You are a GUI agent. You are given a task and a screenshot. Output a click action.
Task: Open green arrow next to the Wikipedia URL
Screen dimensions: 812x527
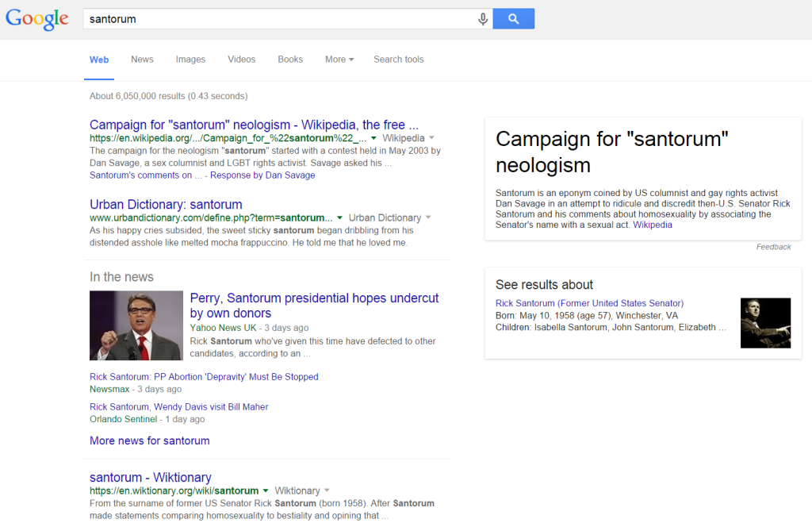tap(373, 138)
